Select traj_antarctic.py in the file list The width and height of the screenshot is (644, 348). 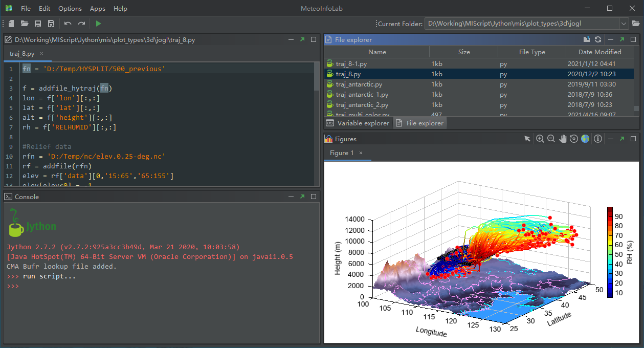[359, 84]
